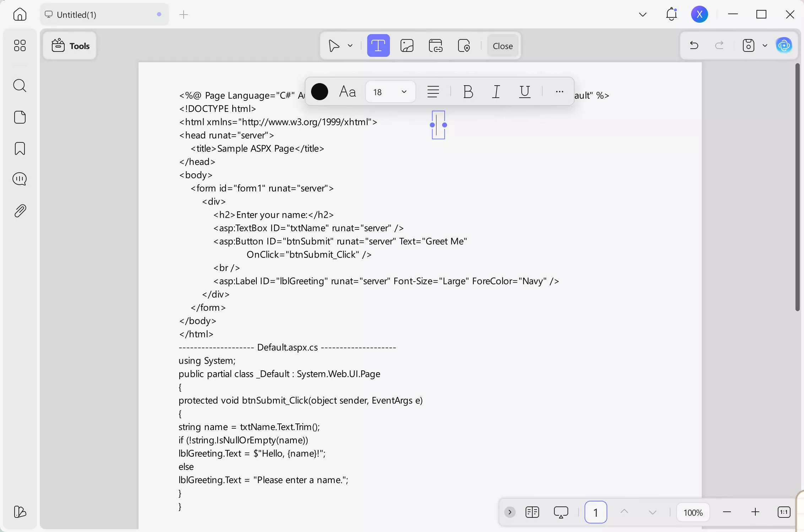The height and width of the screenshot is (532, 804).
Task: Click the Close button on the toolbar
Action: [502, 46]
